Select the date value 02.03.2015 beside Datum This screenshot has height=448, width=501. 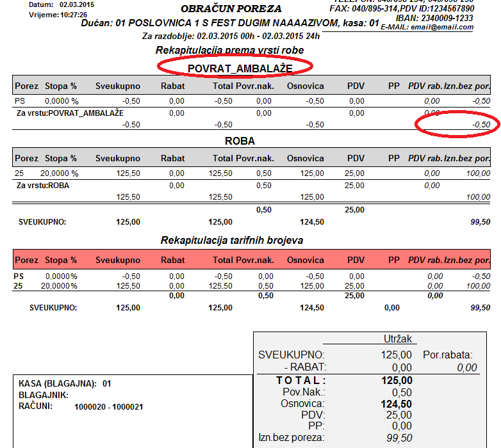tap(77, 4)
